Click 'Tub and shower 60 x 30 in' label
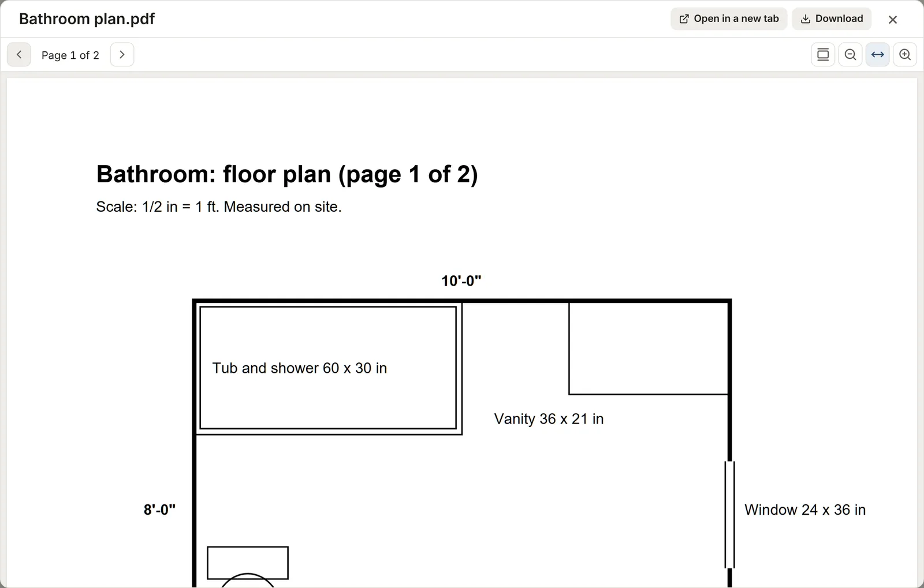 click(299, 368)
